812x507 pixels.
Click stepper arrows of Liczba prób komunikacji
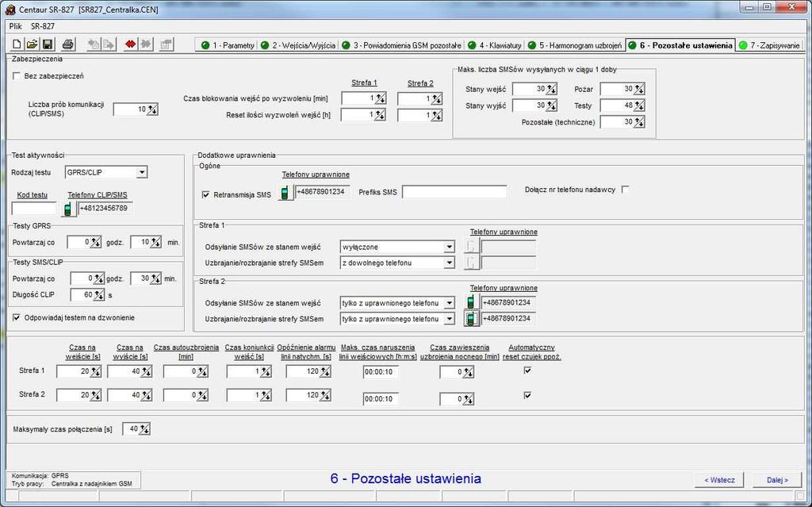152,109
